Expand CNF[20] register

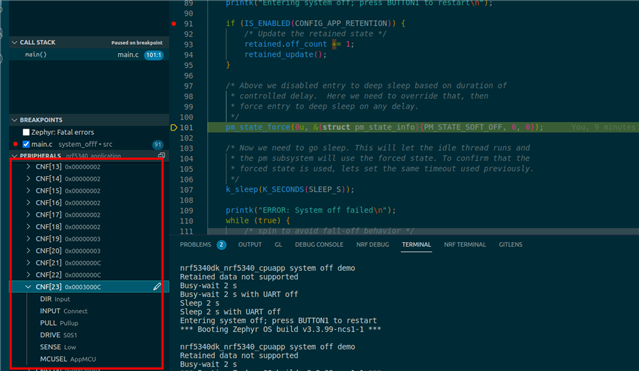[x=28, y=251]
